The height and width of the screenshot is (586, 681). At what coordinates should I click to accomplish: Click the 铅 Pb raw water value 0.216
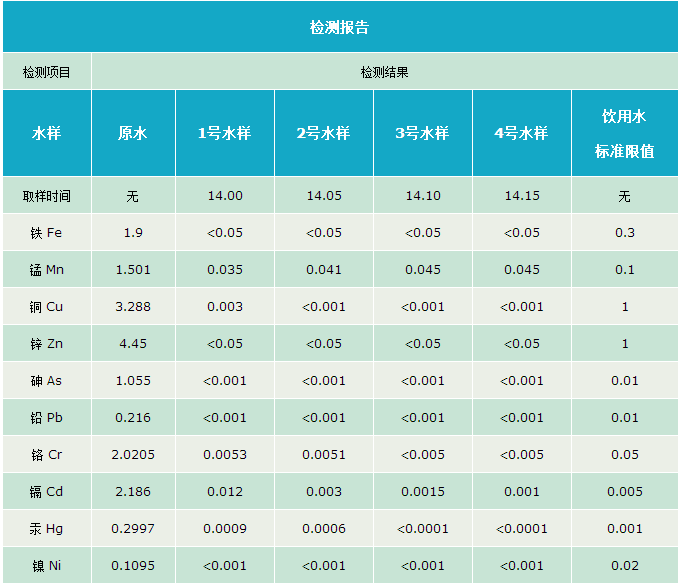coord(133,418)
